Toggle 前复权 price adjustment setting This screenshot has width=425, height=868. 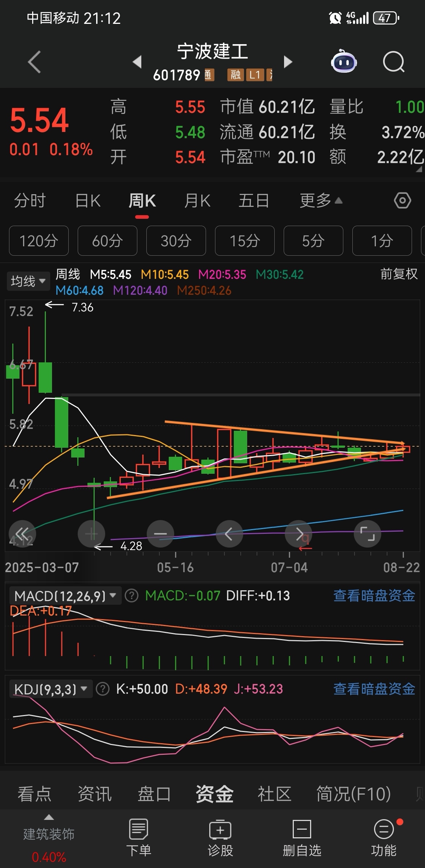(399, 274)
